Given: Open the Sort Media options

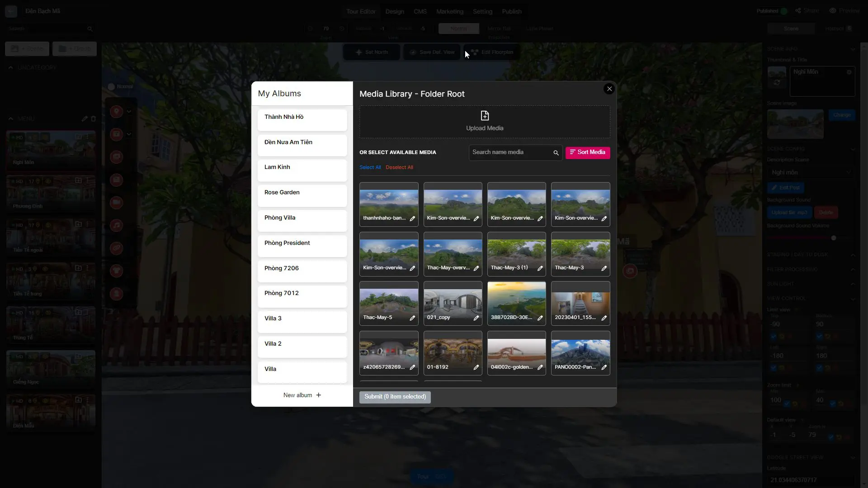Looking at the screenshot, I should (x=587, y=152).
